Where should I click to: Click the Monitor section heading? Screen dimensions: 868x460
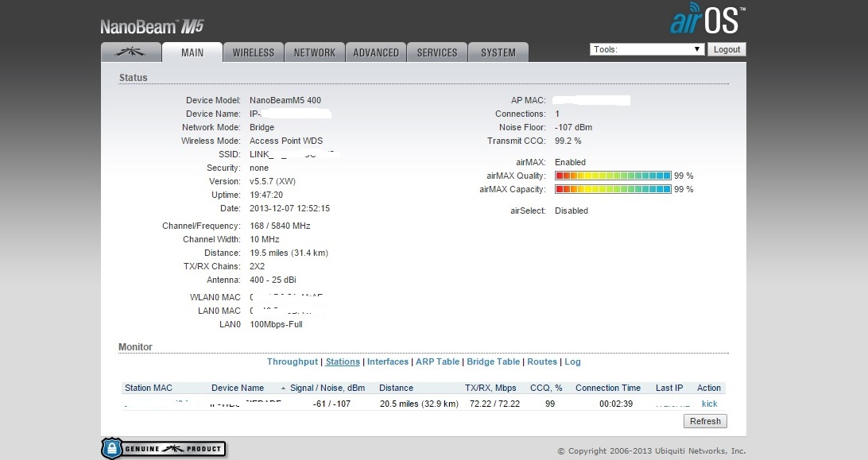(x=136, y=346)
